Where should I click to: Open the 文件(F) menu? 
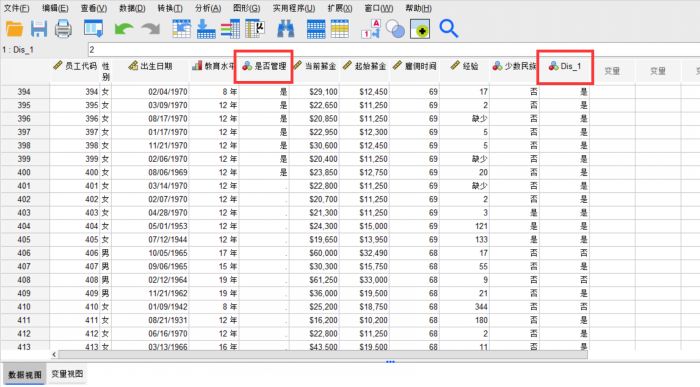[x=17, y=8]
